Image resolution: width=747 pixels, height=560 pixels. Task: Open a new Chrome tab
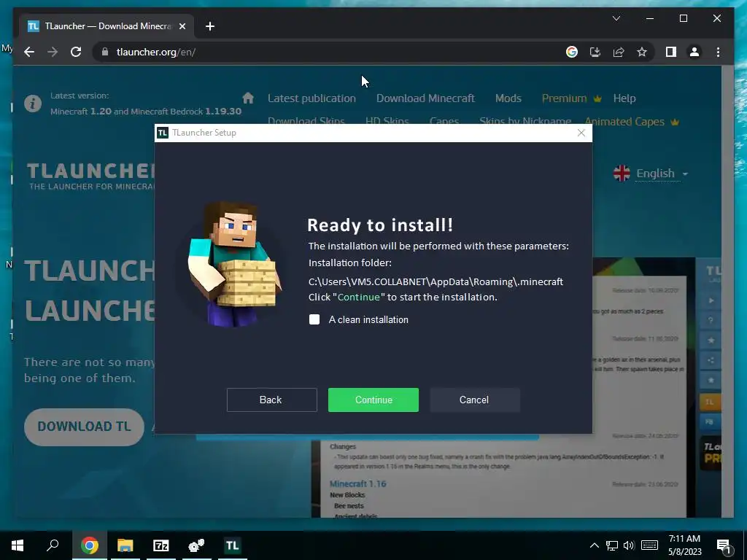click(x=209, y=26)
